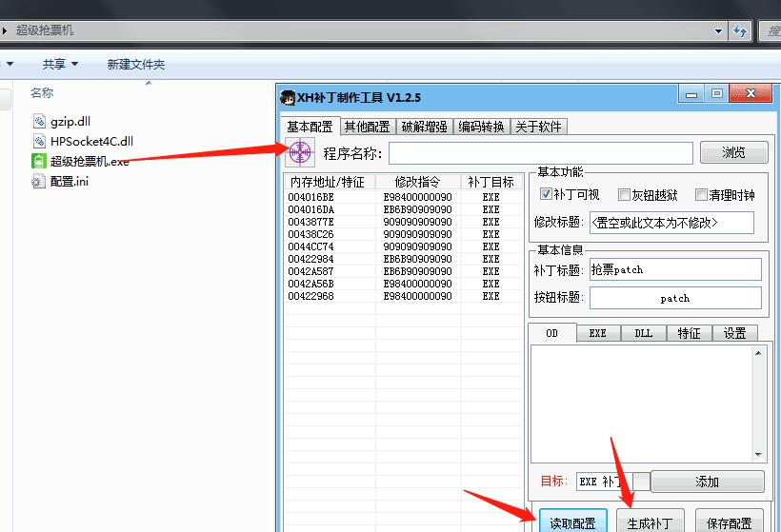The height and width of the screenshot is (532, 781).
Task: Click the 配置.ini gear file icon
Action: point(38,181)
